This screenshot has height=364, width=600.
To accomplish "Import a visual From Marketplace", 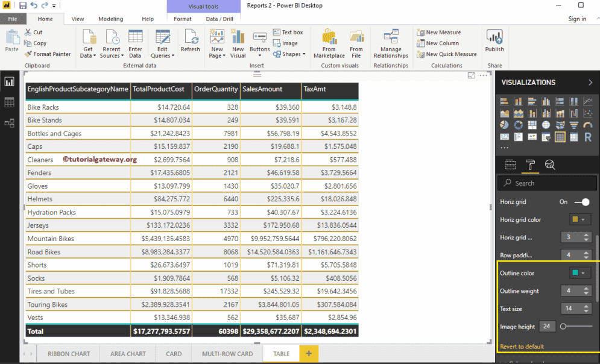I will point(329,42).
